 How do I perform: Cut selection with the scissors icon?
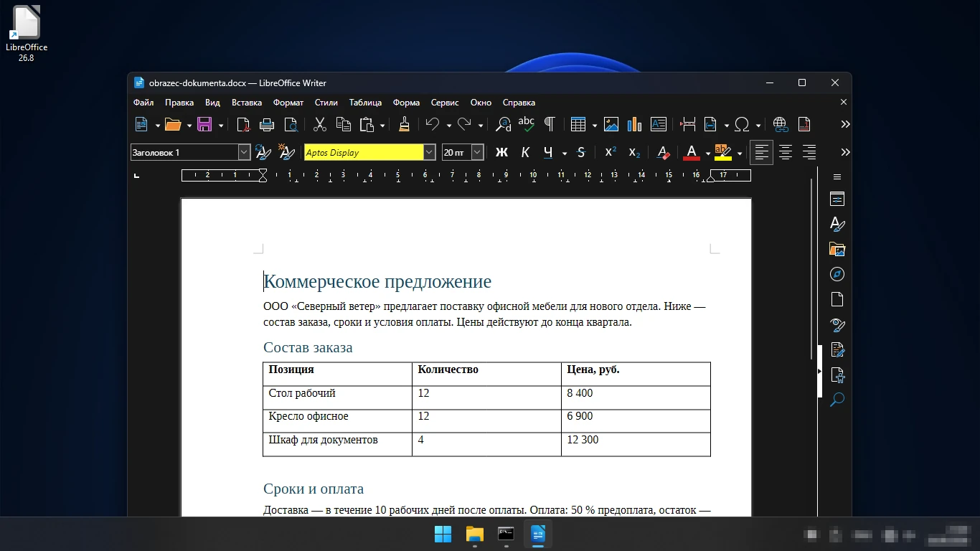point(320,125)
